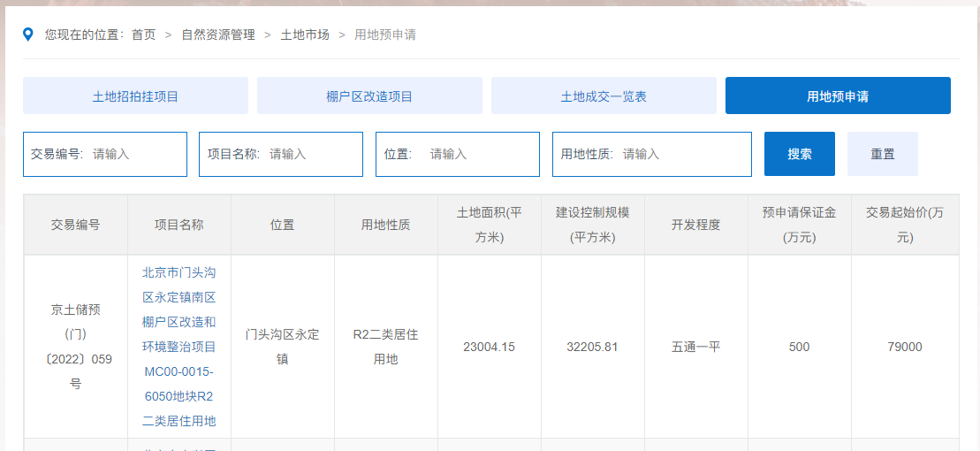Click 位置 column header

click(283, 225)
